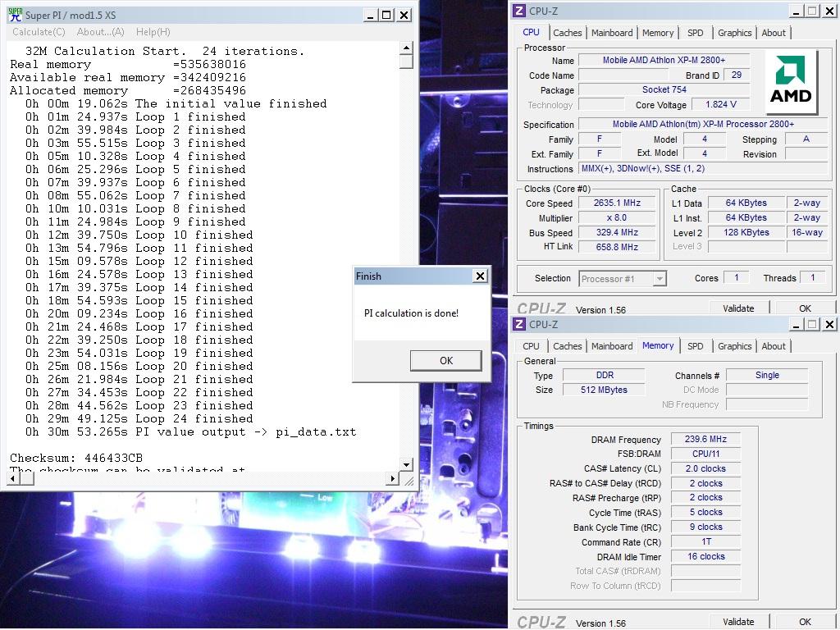Click the Super PI vertical scrollbar thumb

[x=406, y=62]
